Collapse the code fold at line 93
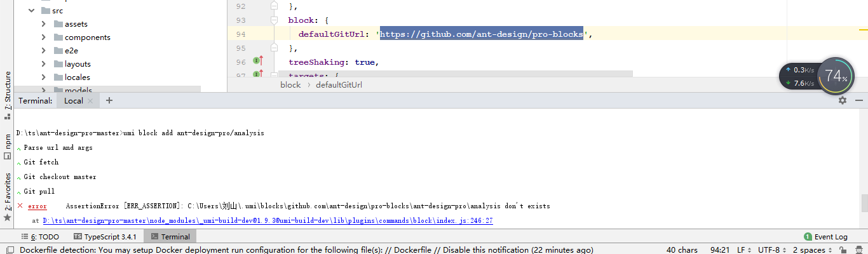The image size is (868, 254). [x=275, y=20]
